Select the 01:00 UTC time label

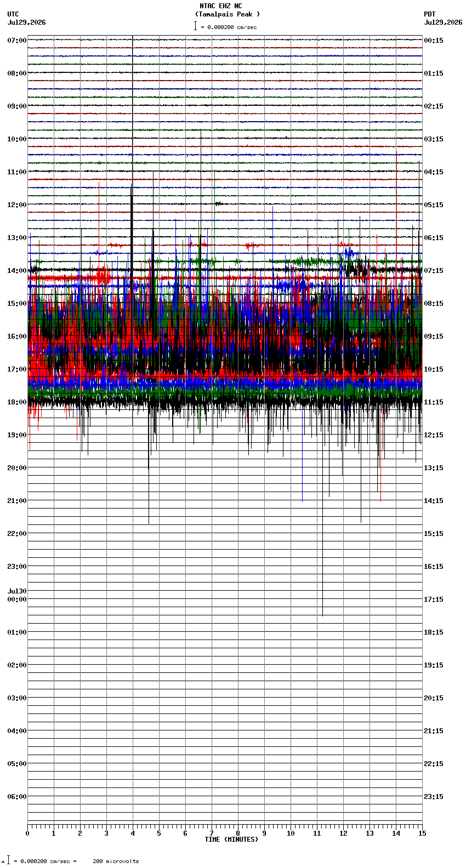(17, 632)
